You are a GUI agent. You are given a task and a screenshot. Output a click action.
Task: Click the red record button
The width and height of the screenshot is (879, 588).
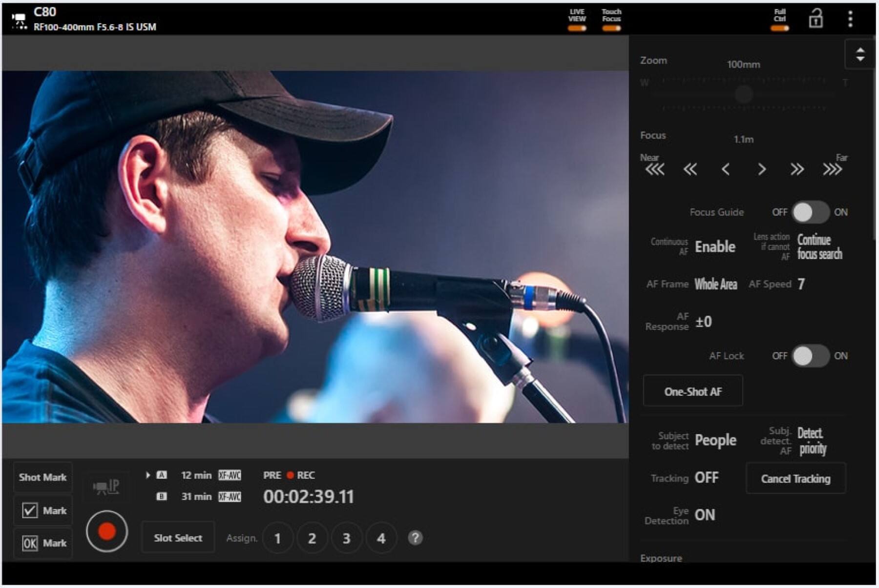coord(106,531)
